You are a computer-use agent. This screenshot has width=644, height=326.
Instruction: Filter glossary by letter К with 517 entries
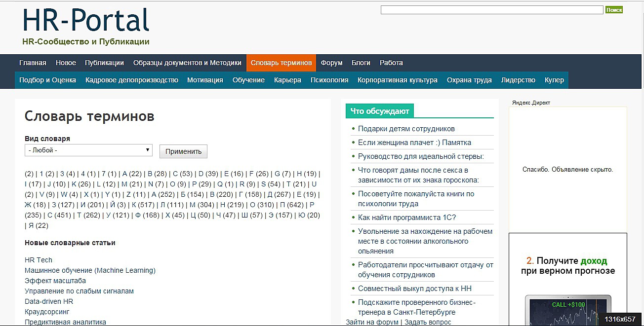click(134, 205)
